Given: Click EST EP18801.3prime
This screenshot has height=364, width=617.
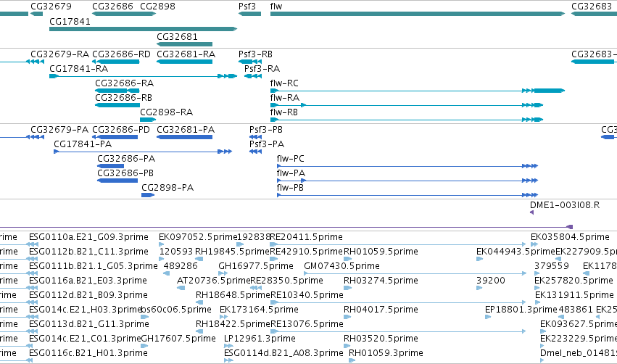Looking at the screenshot, I should [521, 310].
